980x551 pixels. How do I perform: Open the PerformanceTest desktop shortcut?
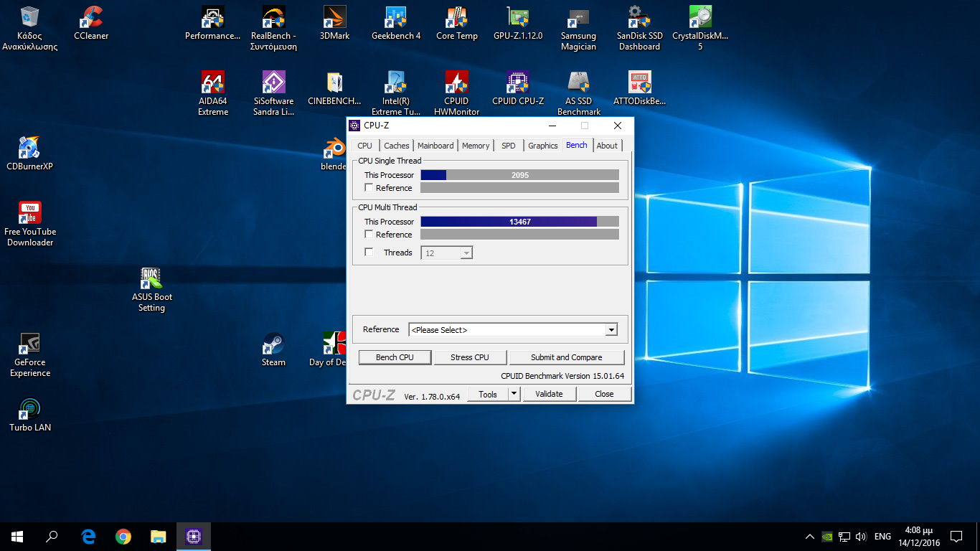(x=213, y=24)
